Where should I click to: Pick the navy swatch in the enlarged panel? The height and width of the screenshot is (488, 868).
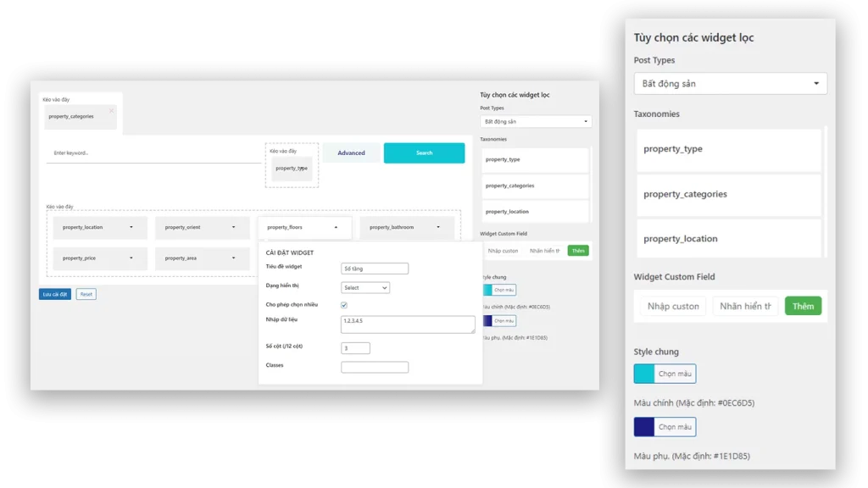(644, 427)
